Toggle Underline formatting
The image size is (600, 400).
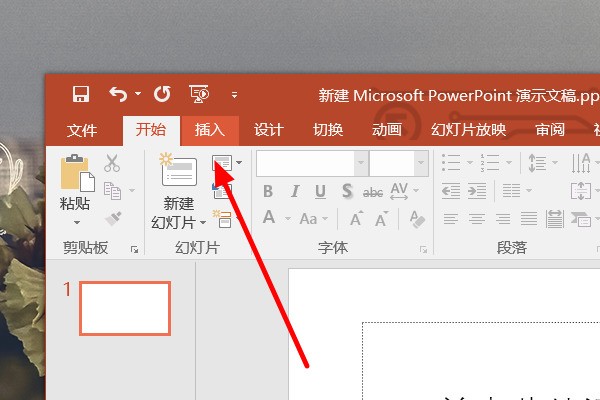[x=320, y=192]
